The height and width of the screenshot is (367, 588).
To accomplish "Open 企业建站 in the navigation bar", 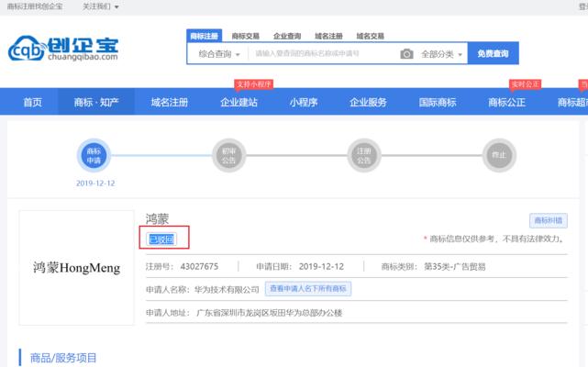I will point(239,102).
